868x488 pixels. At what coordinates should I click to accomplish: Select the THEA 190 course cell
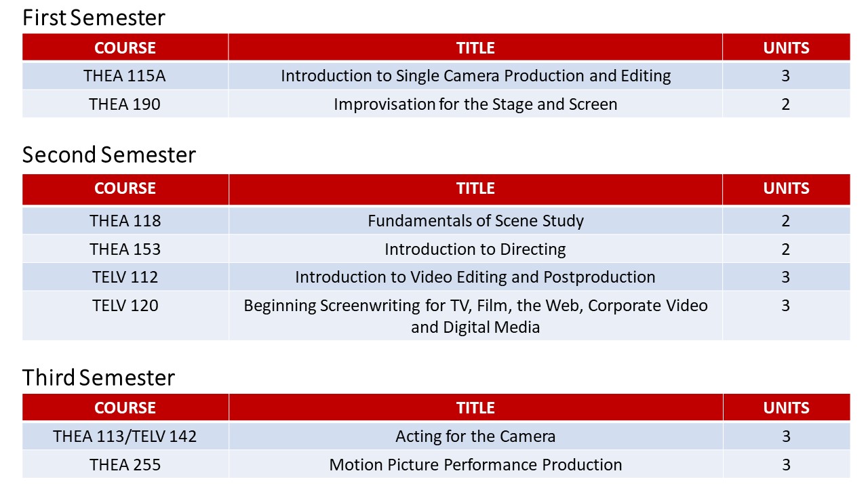125,104
